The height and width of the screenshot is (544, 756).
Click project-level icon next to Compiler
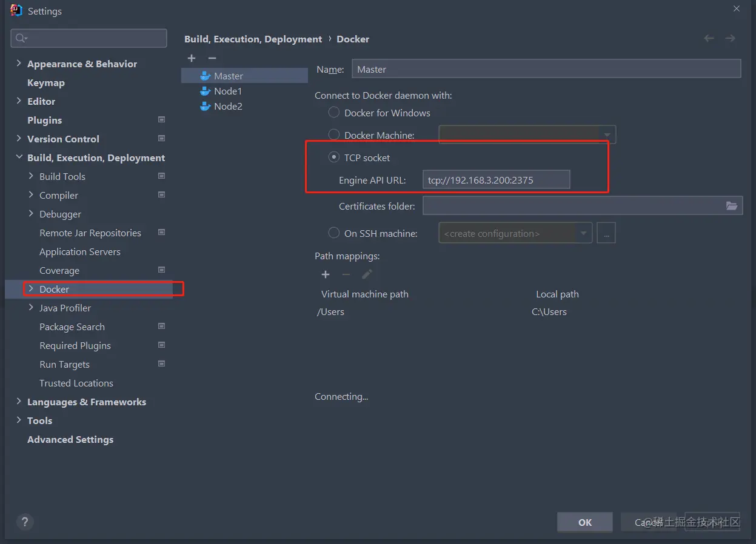161,194
